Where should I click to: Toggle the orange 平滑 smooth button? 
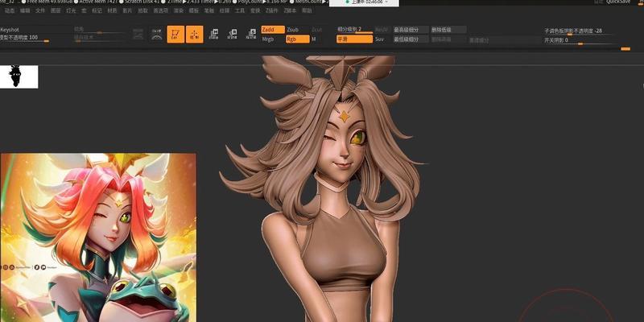pyautogui.click(x=354, y=39)
